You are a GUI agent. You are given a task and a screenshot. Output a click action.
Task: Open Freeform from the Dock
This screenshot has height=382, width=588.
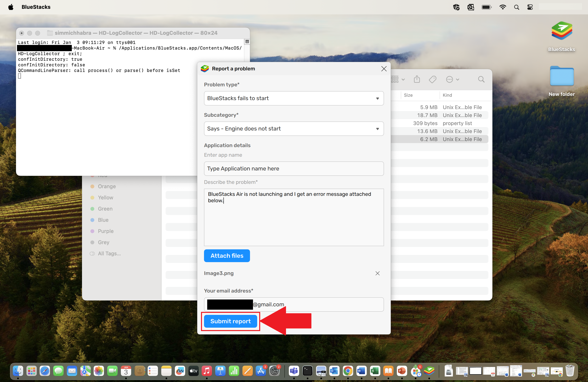coord(180,371)
